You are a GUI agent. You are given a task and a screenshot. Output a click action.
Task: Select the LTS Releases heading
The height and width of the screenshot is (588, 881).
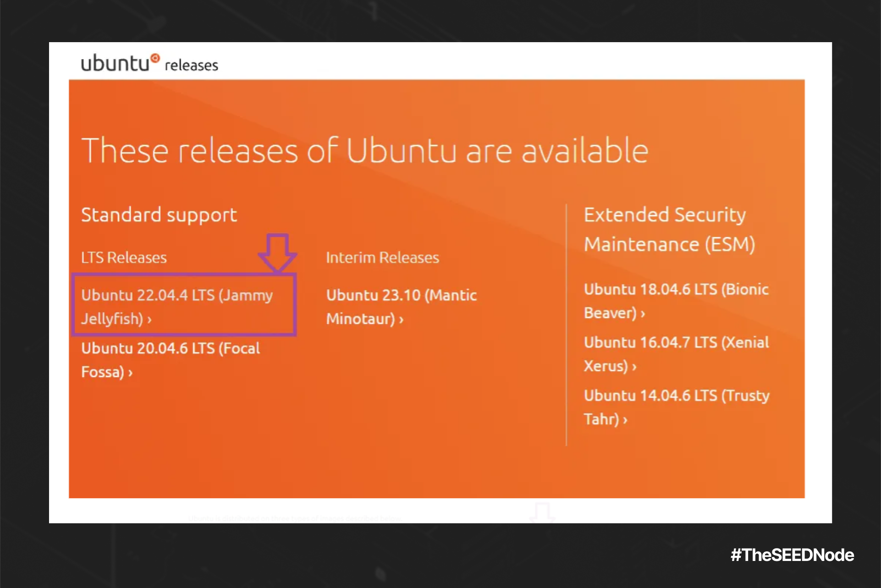coord(124,258)
